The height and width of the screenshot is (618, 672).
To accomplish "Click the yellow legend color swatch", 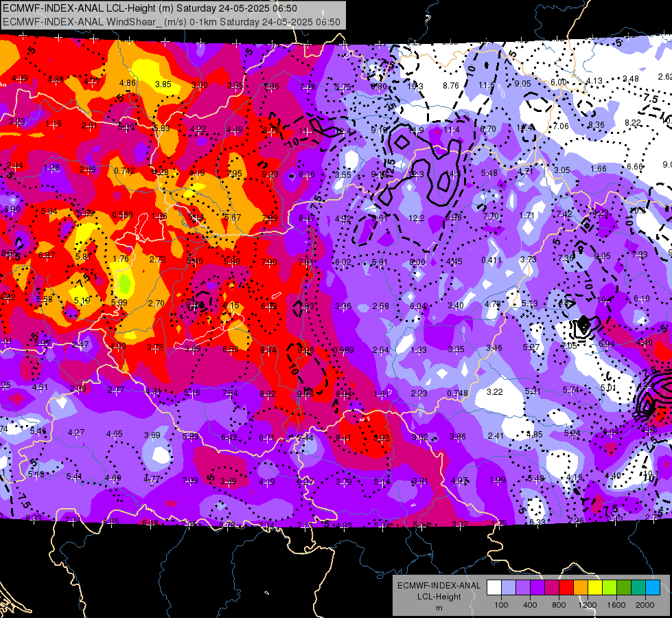I will [x=595, y=588].
